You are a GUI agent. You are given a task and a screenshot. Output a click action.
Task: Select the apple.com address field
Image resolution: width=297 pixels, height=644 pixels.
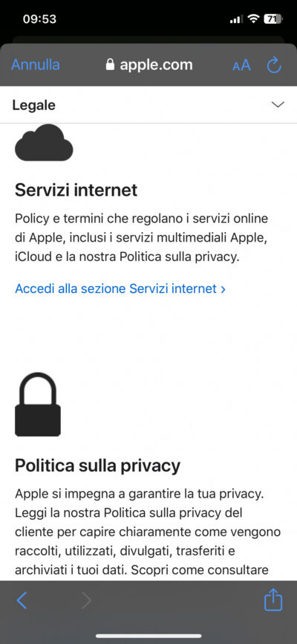click(x=149, y=65)
